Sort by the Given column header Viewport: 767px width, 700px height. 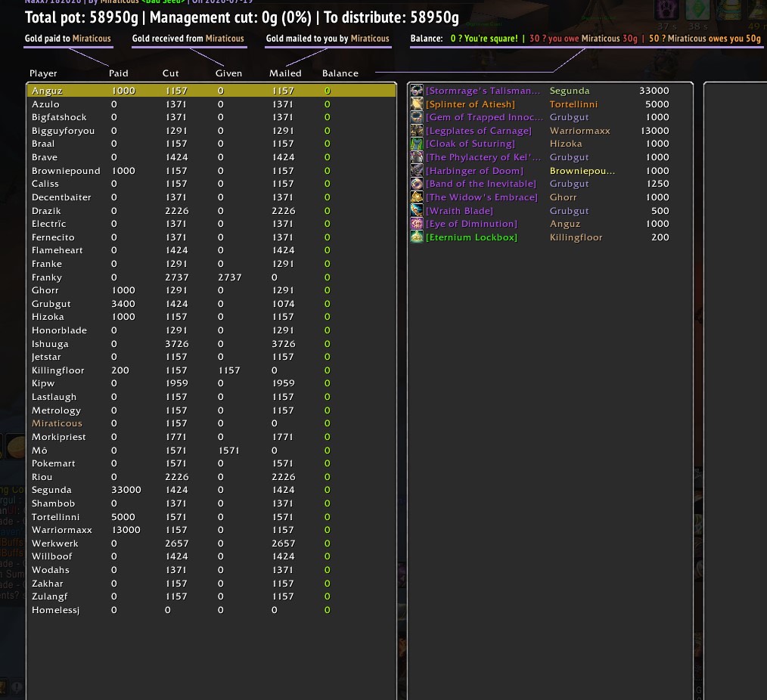click(229, 73)
